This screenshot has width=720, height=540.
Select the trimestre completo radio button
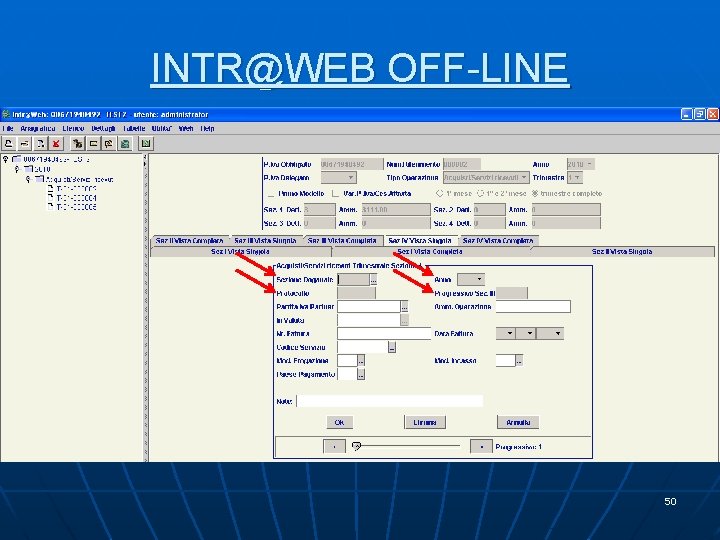(x=535, y=194)
